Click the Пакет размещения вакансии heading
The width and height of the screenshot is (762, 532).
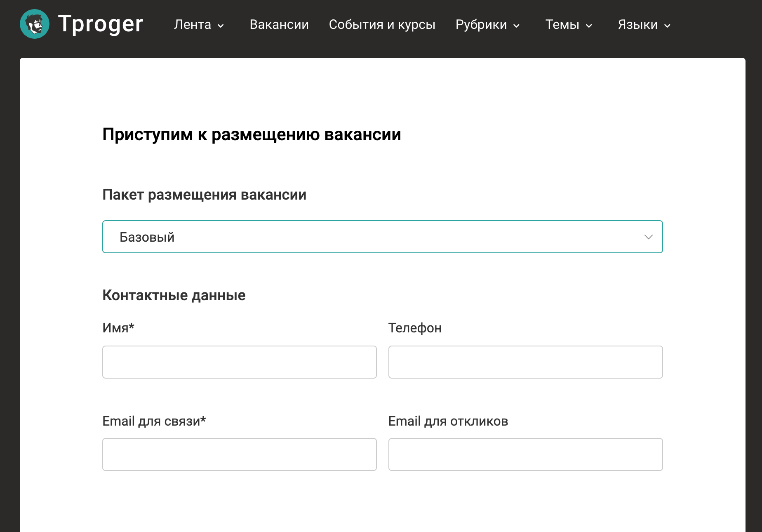204,195
